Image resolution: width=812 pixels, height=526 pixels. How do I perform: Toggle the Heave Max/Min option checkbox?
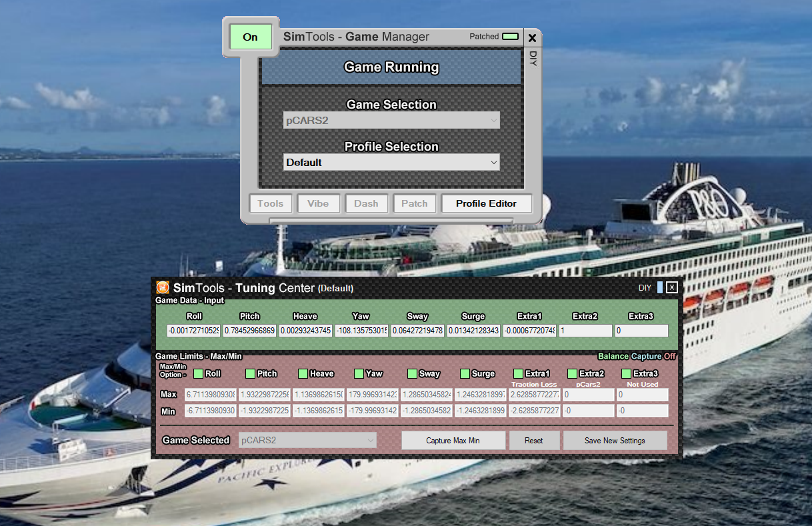(303, 373)
